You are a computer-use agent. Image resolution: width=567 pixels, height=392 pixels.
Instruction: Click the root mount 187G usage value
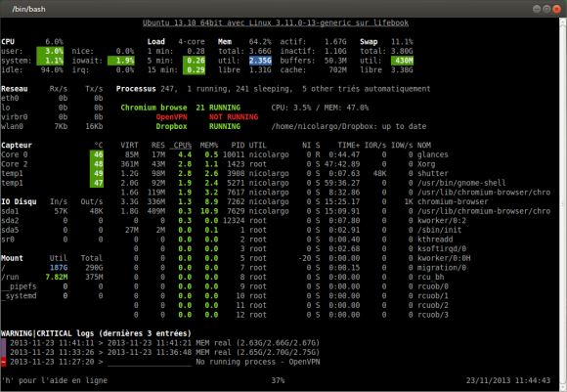pyautogui.click(x=59, y=267)
